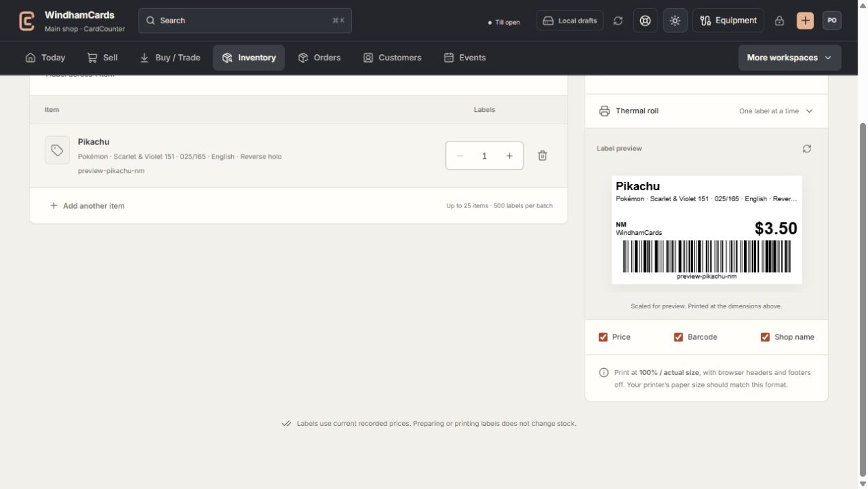Click the Thermal roll label text
Image resolution: width=868 pixels, height=489 pixels.
(637, 111)
